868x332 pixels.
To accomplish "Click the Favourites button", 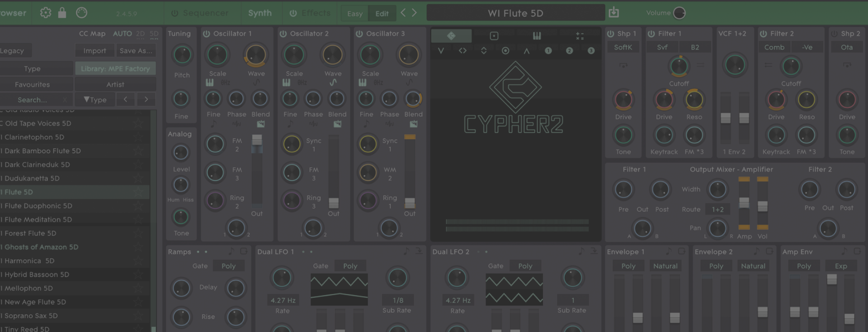I will click(x=32, y=84).
